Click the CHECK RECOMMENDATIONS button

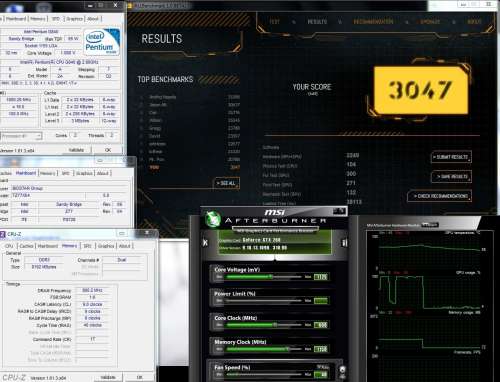point(440,196)
